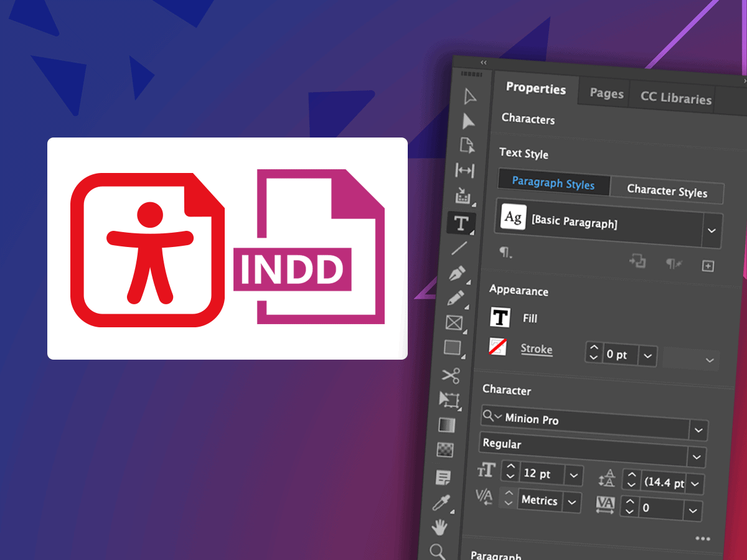Choose the Hand tool
The image size is (747, 560).
click(x=440, y=528)
